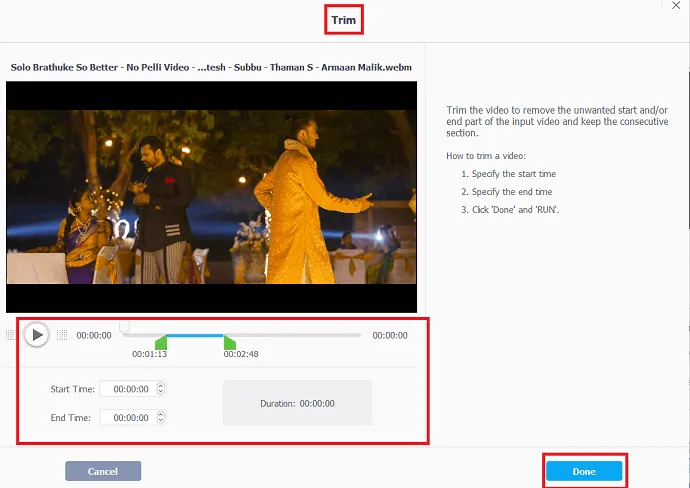Click the Cancel button
Screen dimensions: 690x488
click(x=103, y=471)
